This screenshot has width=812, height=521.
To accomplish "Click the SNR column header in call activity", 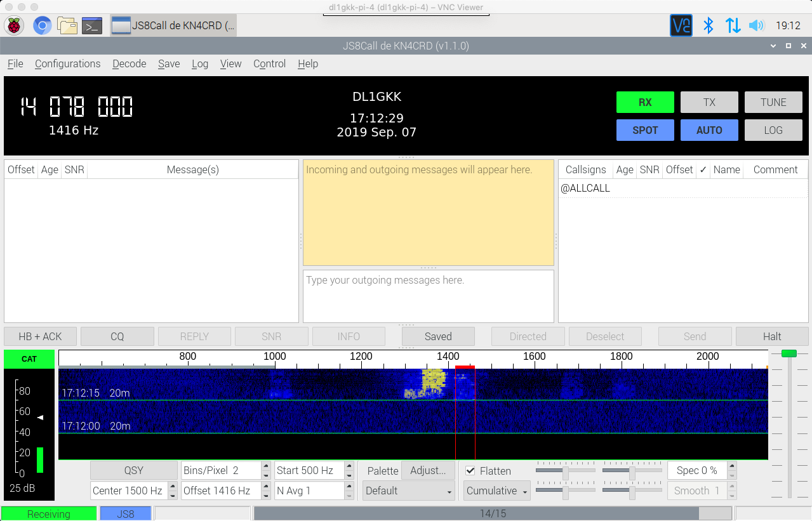I will click(649, 169).
